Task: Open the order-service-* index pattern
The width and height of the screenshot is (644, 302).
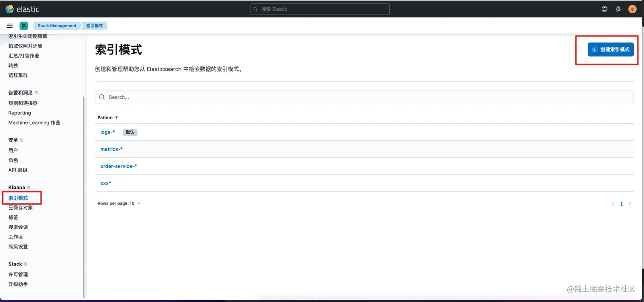Action: point(118,166)
